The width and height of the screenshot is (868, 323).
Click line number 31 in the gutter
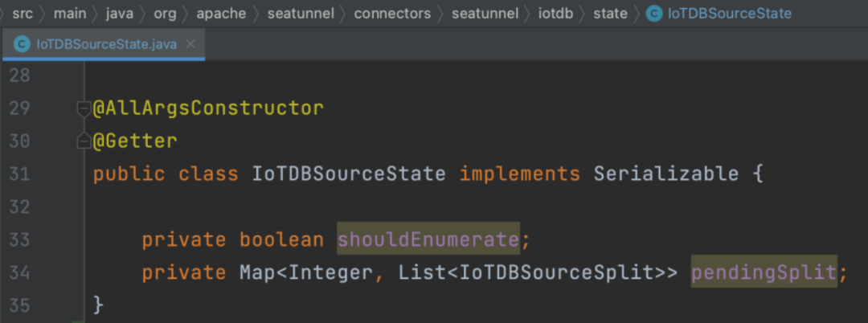19,175
